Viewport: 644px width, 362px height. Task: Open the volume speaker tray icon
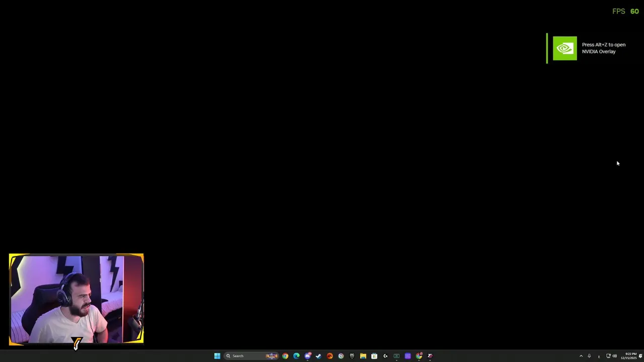[614, 356]
